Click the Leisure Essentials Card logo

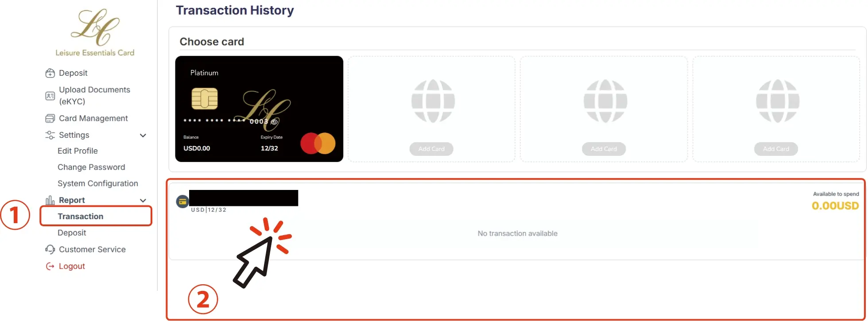(x=95, y=33)
